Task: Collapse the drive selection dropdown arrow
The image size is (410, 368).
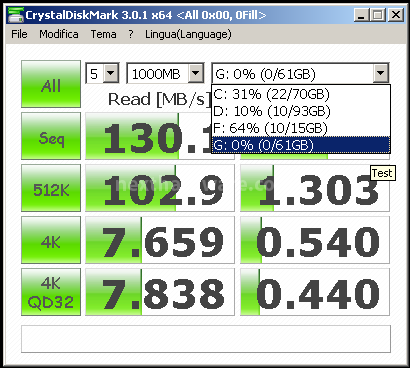Action: pyautogui.click(x=380, y=73)
